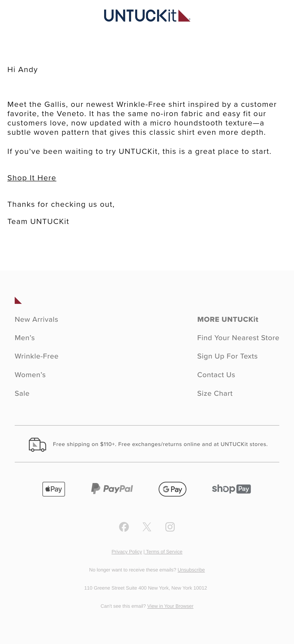Image resolution: width=294 pixels, height=644 pixels.
Task: Open the New Arrivals footer link
Action: click(x=37, y=319)
